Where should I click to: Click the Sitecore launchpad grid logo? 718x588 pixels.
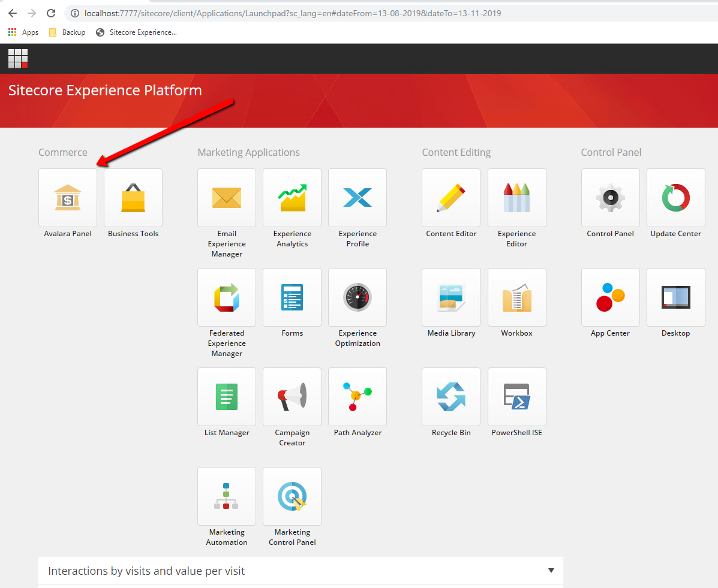(19, 59)
